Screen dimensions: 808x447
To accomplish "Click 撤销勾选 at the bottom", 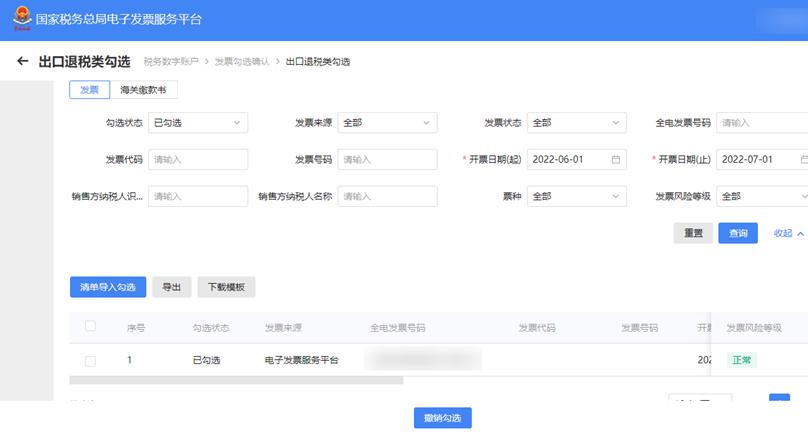I will coord(442,418).
